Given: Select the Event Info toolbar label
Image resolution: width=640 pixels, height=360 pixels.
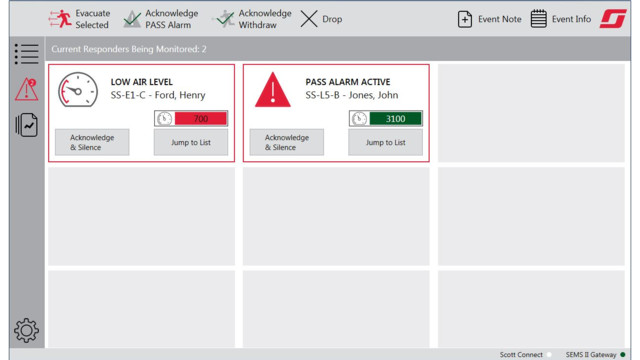Looking at the screenshot, I should point(571,19).
